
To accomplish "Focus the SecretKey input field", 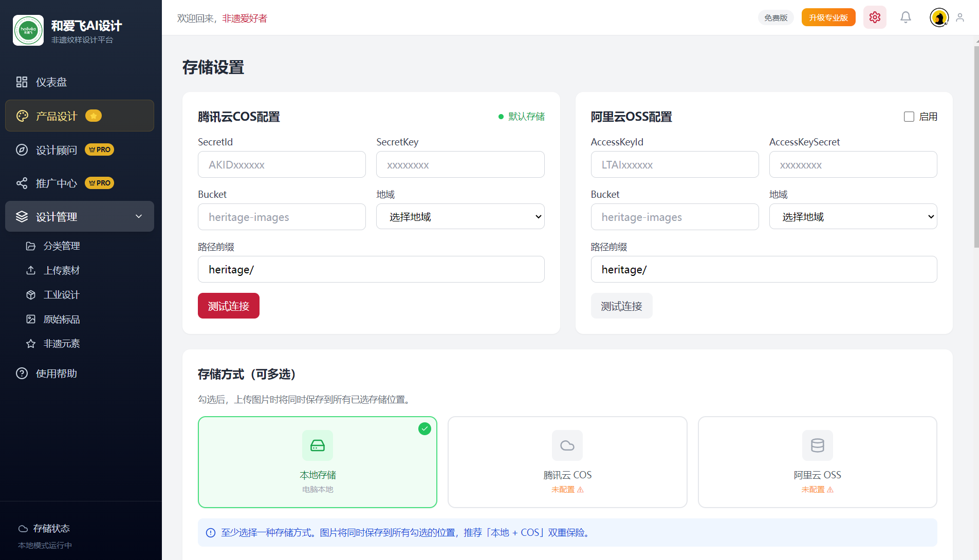I will (x=460, y=164).
